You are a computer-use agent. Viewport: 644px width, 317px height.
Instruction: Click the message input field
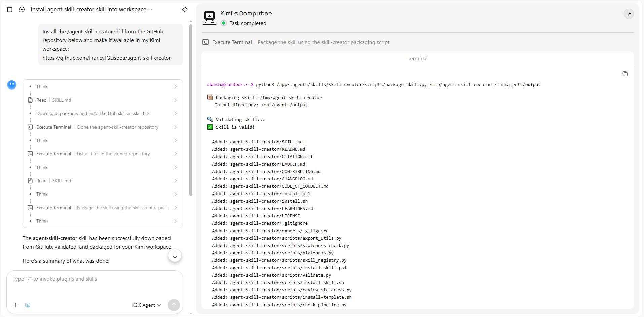94,279
